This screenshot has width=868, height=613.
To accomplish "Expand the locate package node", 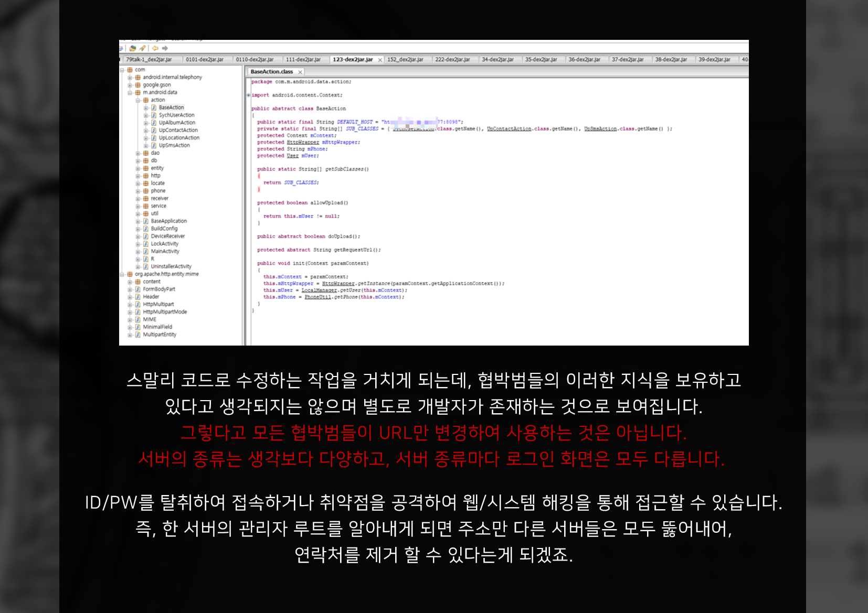I will pyautogui.click(x=138, y=184).
